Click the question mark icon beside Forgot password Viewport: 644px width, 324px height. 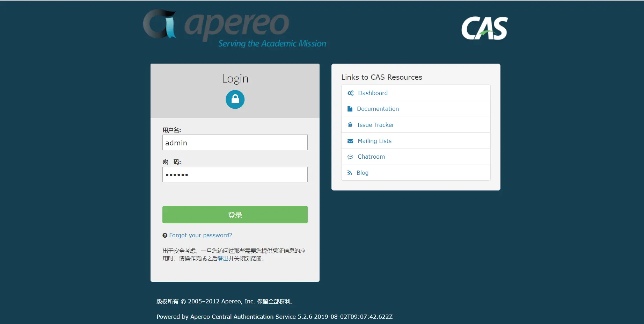165,235
